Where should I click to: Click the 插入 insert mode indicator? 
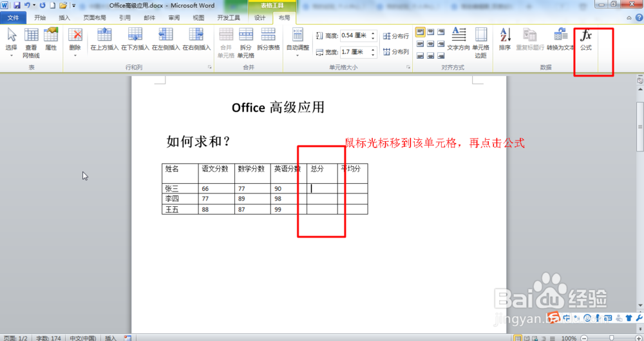111,338
